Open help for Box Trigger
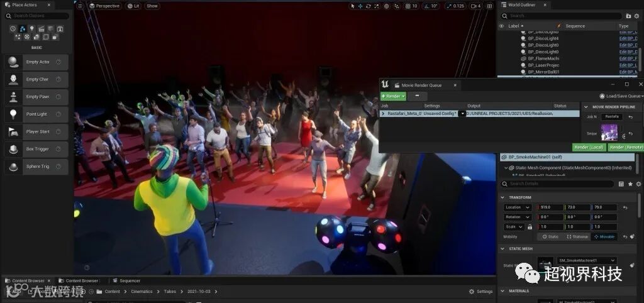The height and width of the screenshot is (303, 644). (x=58, y=149)
